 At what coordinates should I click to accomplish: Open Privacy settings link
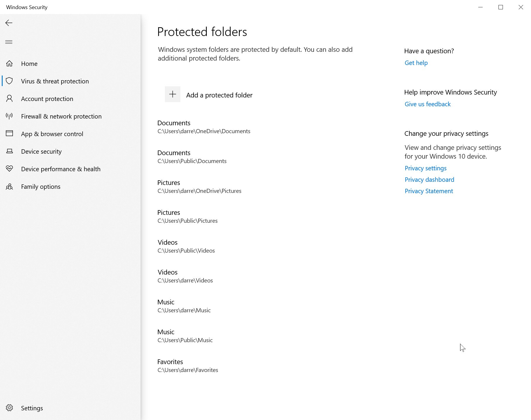coord(426,168)
